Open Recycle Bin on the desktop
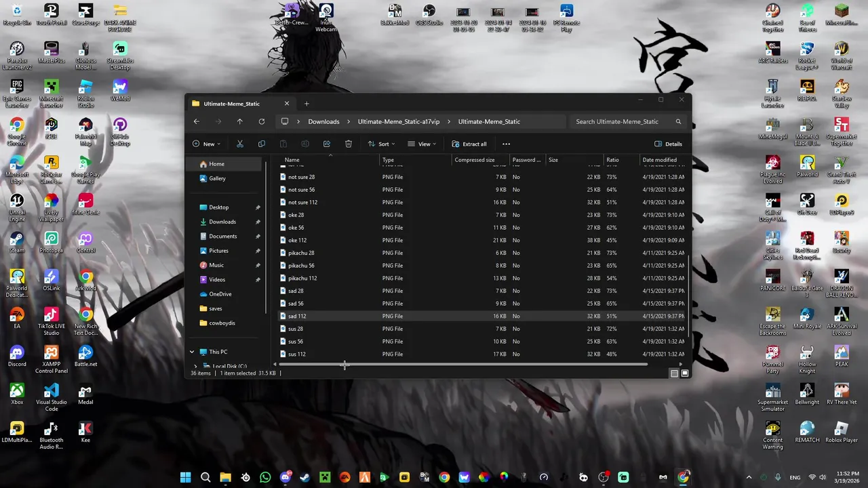 coord(17,15)
